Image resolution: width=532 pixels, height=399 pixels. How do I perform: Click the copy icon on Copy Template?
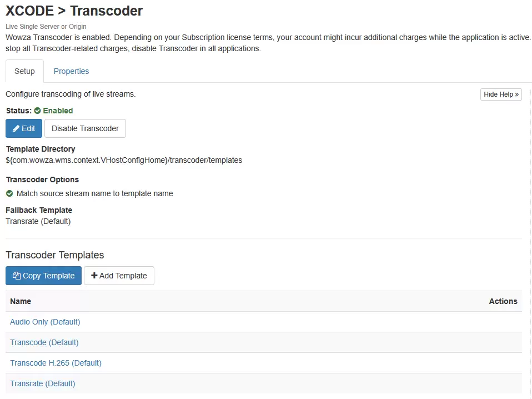point(17,276)
